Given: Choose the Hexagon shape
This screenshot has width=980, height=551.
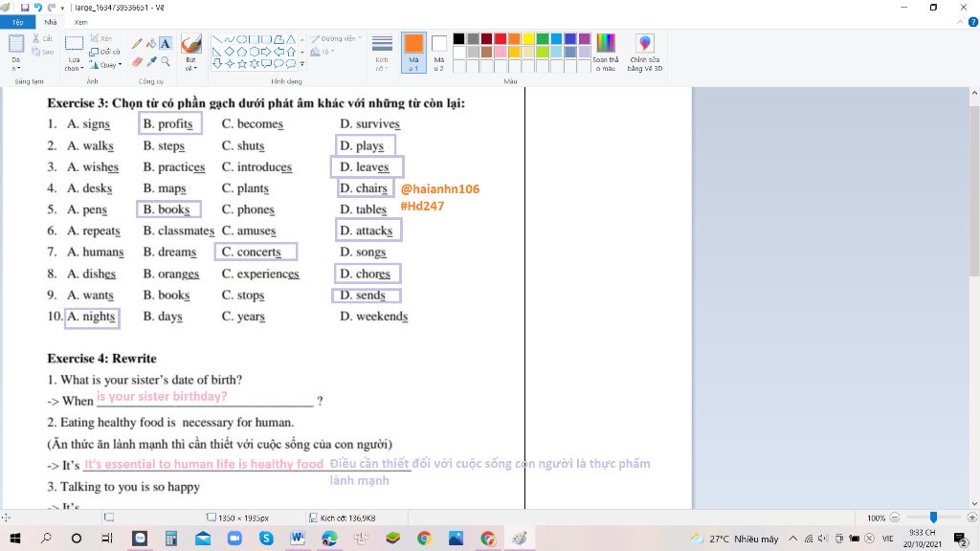Looking at the screenshot, I should pos(255,52).
